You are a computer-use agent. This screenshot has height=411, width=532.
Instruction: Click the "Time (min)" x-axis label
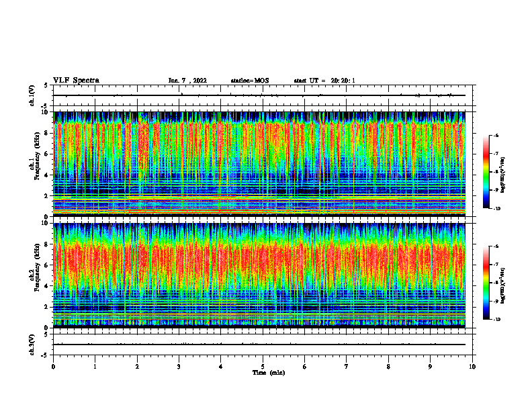[269, 373]
